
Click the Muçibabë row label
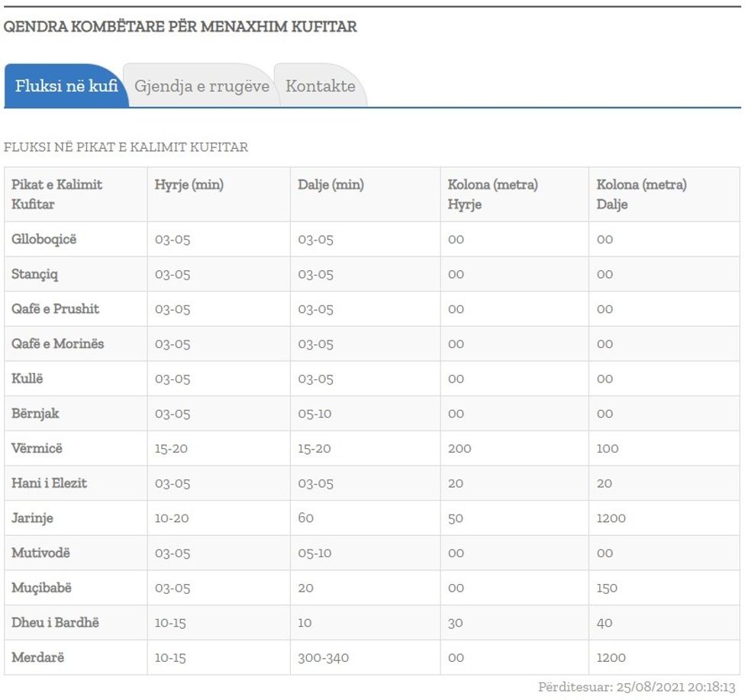point(42,588)
